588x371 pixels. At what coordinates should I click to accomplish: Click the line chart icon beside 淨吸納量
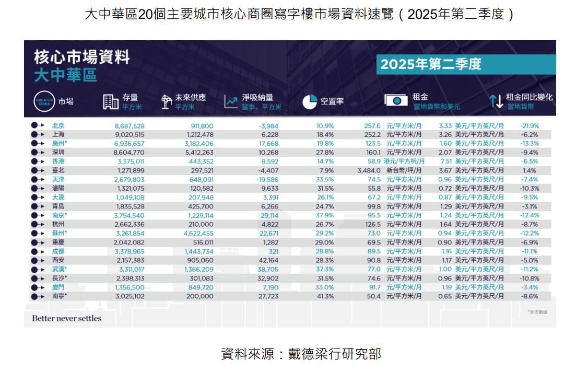point(231,102)
